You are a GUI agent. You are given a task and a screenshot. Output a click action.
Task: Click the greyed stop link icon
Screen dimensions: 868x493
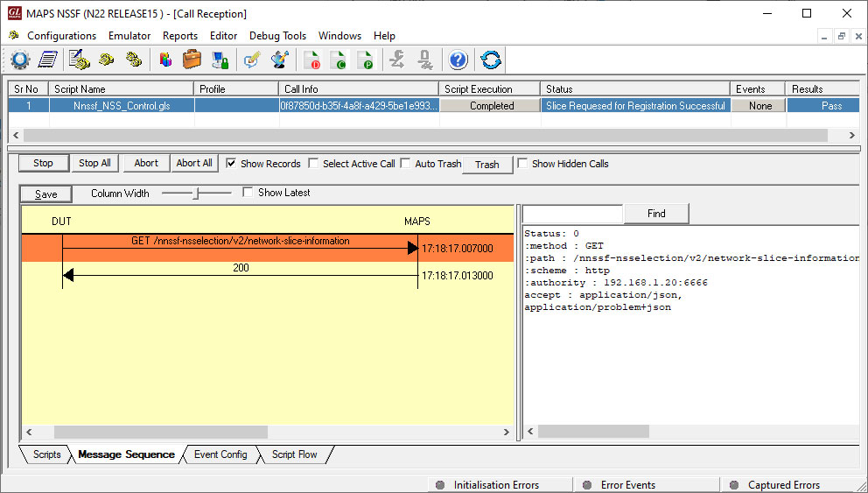424,60
